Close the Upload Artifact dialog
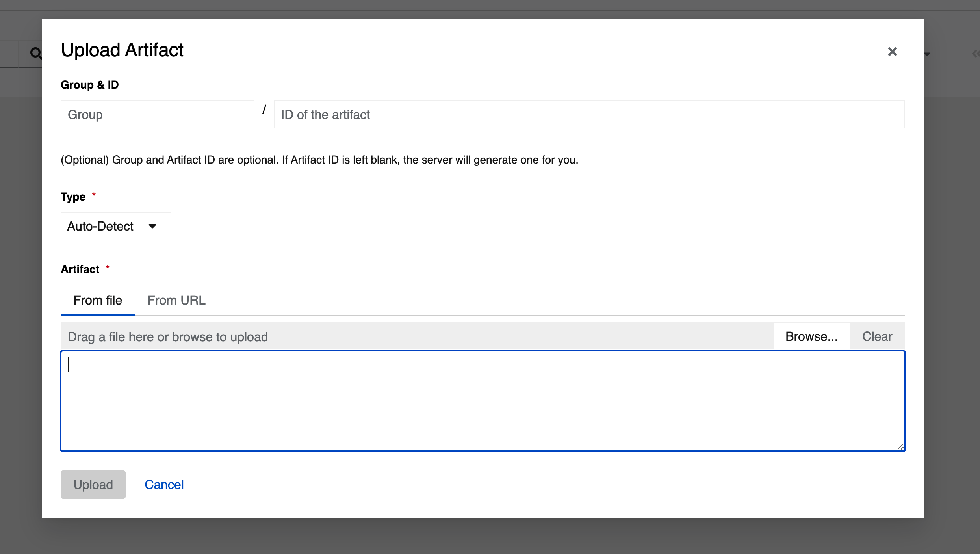This screenshot has width=980, height=554. pos(892,52)
